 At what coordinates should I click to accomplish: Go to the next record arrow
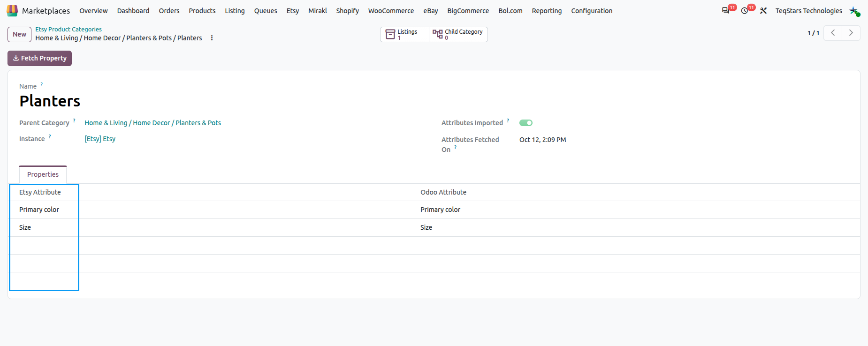851,33
